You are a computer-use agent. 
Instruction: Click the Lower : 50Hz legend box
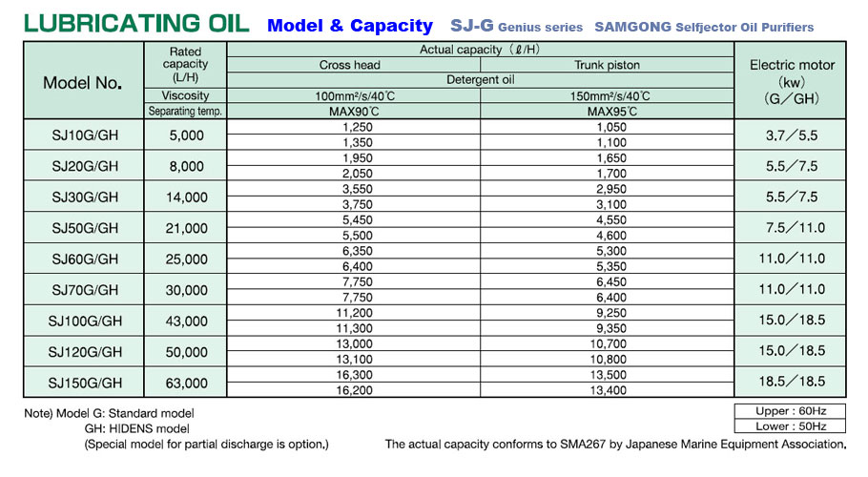point(791,426)
